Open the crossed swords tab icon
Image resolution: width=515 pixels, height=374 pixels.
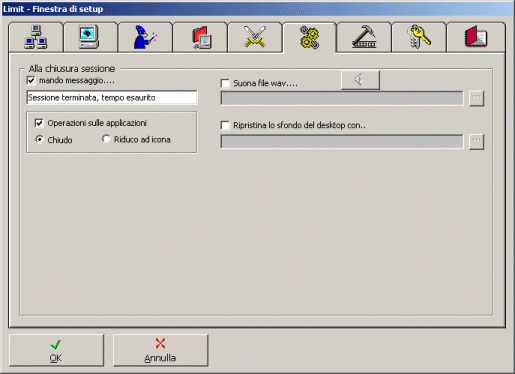[x=255, y=37]
